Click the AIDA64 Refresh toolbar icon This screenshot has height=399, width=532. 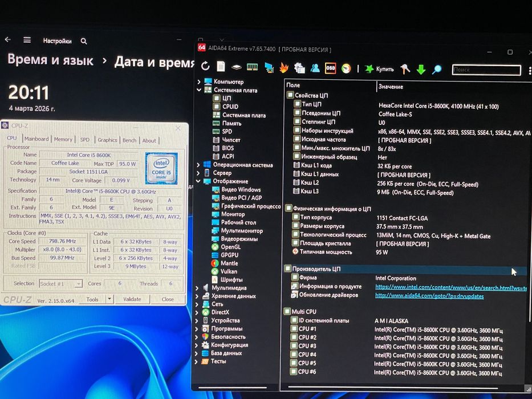[205, 66]
